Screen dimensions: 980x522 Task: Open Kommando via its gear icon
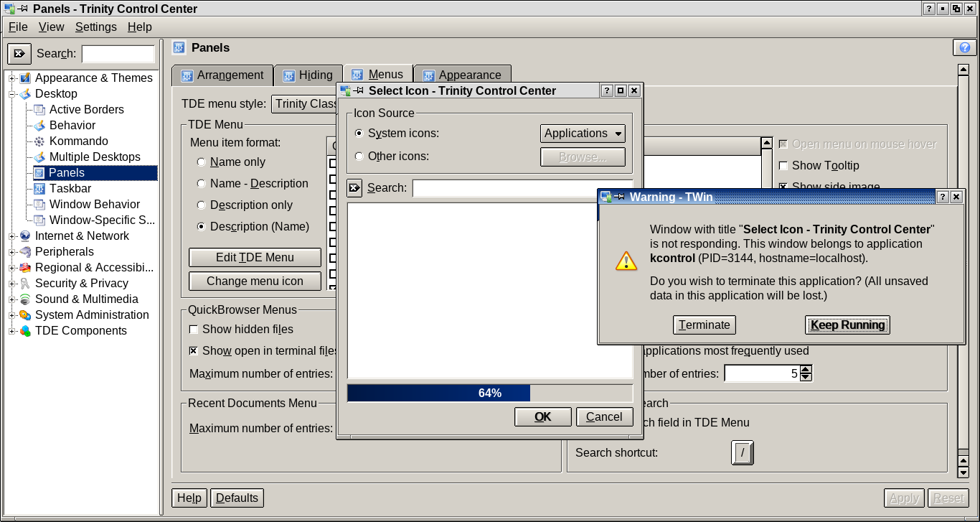click(x=39, y=141)
